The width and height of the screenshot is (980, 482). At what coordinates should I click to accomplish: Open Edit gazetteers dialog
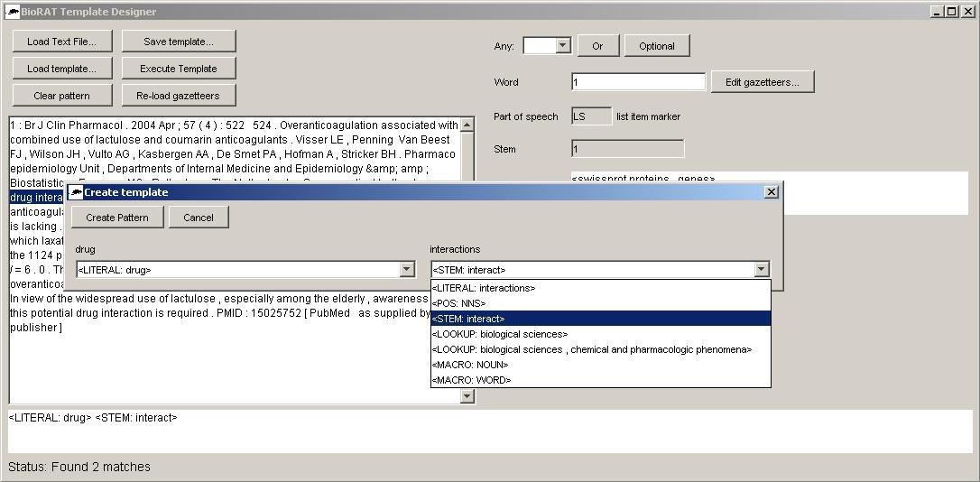[x=762, y=82]
